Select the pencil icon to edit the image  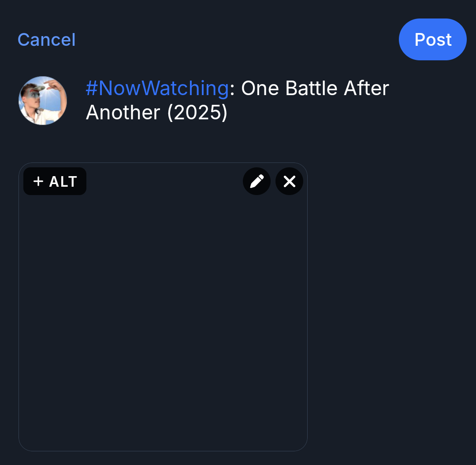click(x=257, y=181)
